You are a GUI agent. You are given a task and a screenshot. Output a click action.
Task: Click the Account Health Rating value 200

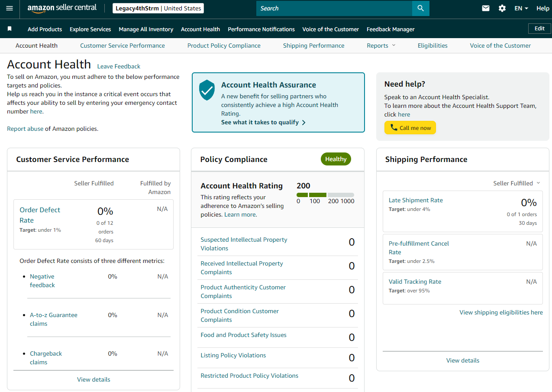pos(303,186)
